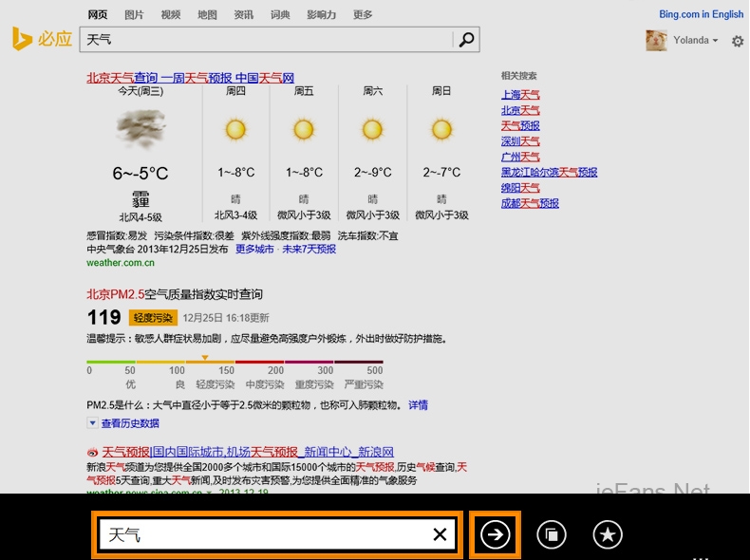Click related search 绵阳天气

point(520,188)
